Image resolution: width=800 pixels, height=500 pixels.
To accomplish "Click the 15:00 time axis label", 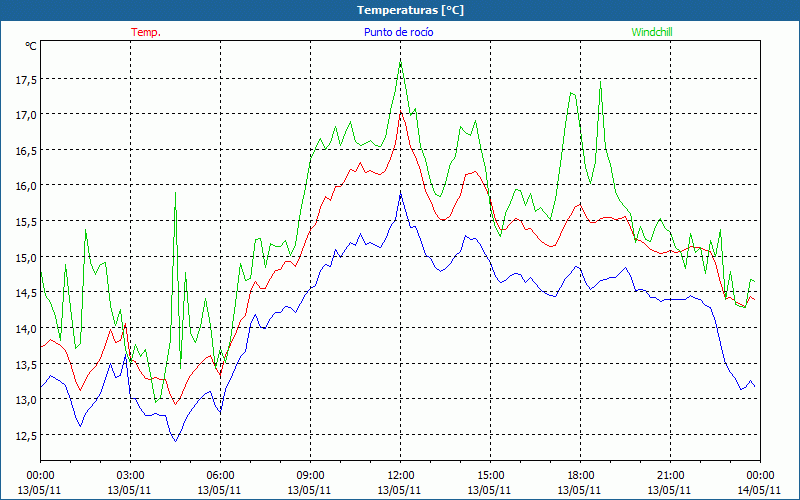I will 490,476.
